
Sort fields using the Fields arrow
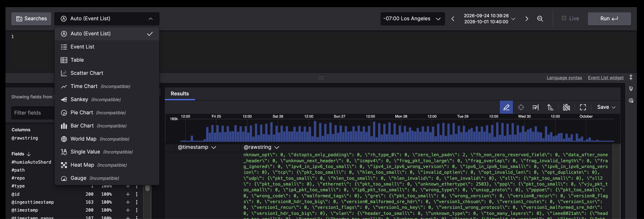(x=29, y=154)
